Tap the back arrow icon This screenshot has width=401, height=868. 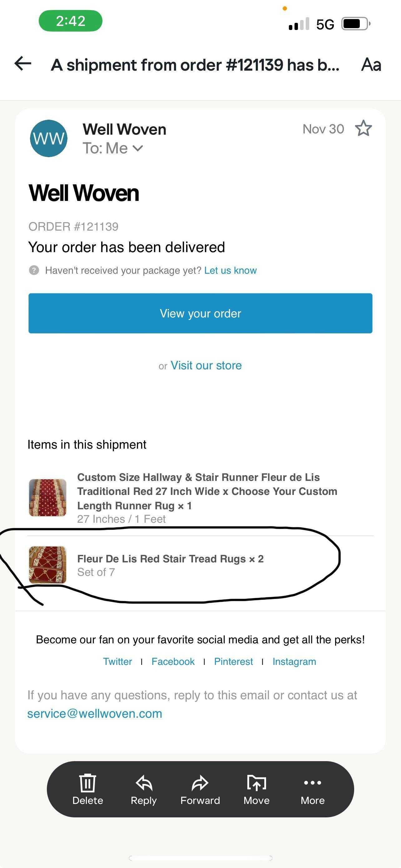pos(23,64)
